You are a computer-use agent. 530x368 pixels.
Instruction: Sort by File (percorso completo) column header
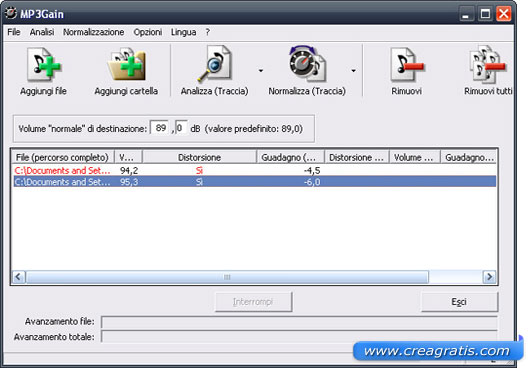click(63, 157)
